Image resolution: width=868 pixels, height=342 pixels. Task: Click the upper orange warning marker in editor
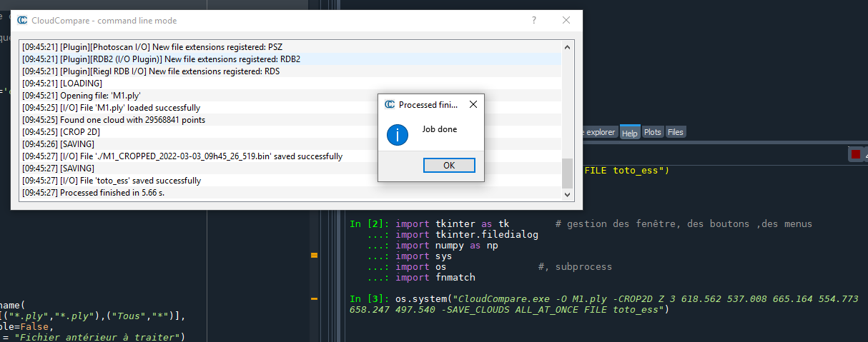pyautogui.click(x=313, y=255)
